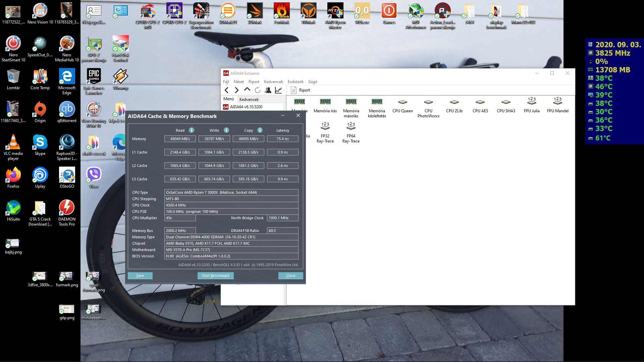This screenshot has width=644, height=362.
Task: Open the Riport menu in AIDA64
Action: click(254, 81)
